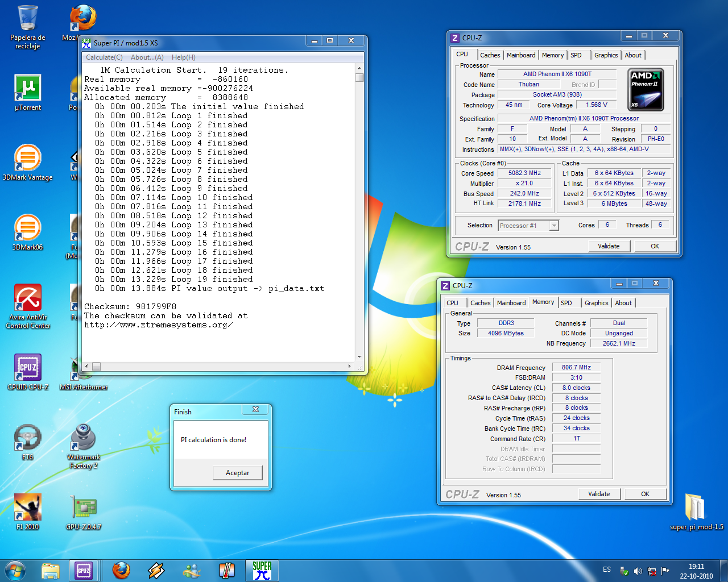This screenshot has height=582, width=728.
Task: Click Loop 19 finished line in Super PI
Action: [x=174, y=279]
